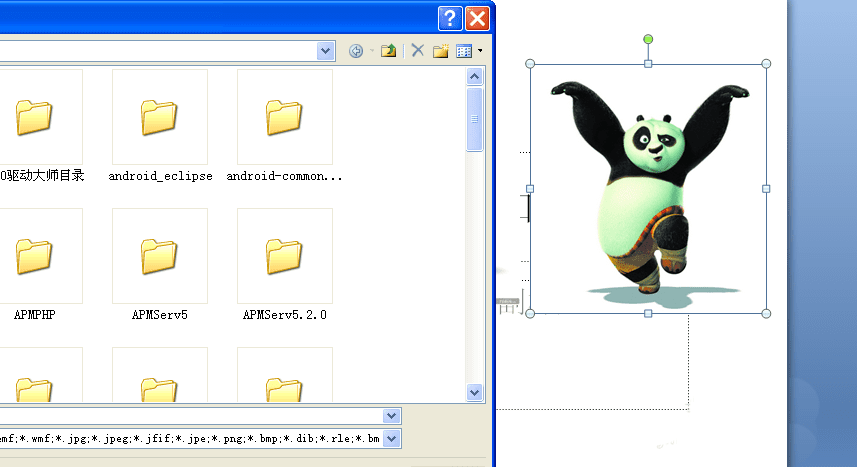
Task: Go up one folder level
Action: 389,51
